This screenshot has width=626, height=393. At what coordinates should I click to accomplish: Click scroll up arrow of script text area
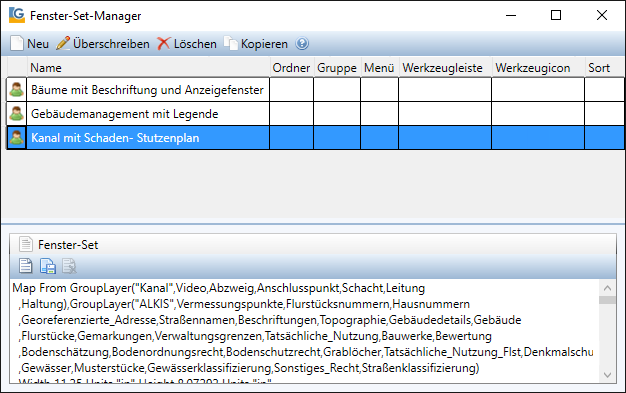tap(607, 288)
